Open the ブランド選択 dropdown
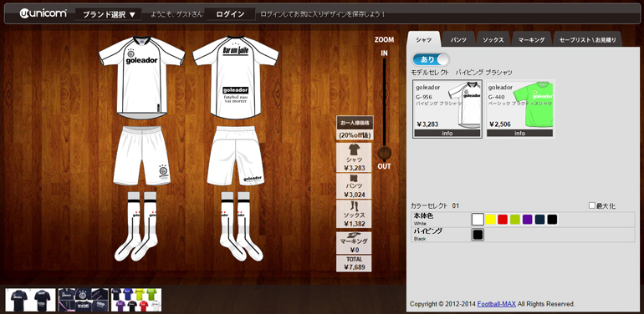The height and width of the screenshot is (314, 644). (x=109, y=15)
